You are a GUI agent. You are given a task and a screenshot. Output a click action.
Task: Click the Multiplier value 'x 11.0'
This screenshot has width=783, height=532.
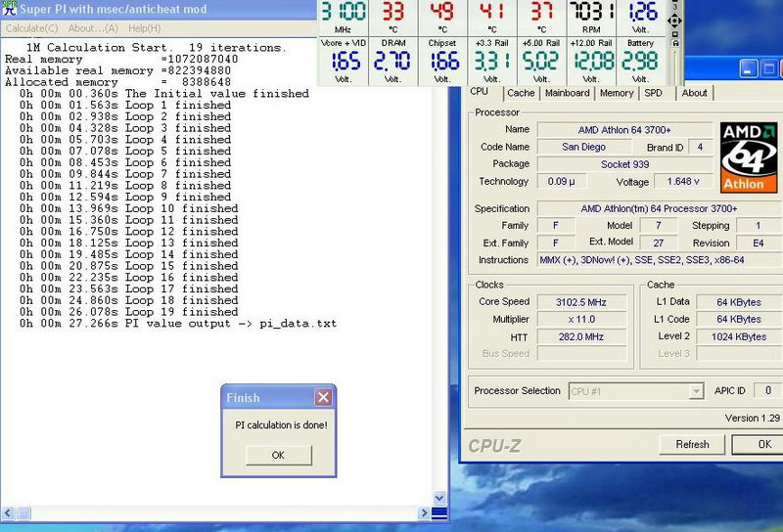pyautogui.click(x=581, y=320)
